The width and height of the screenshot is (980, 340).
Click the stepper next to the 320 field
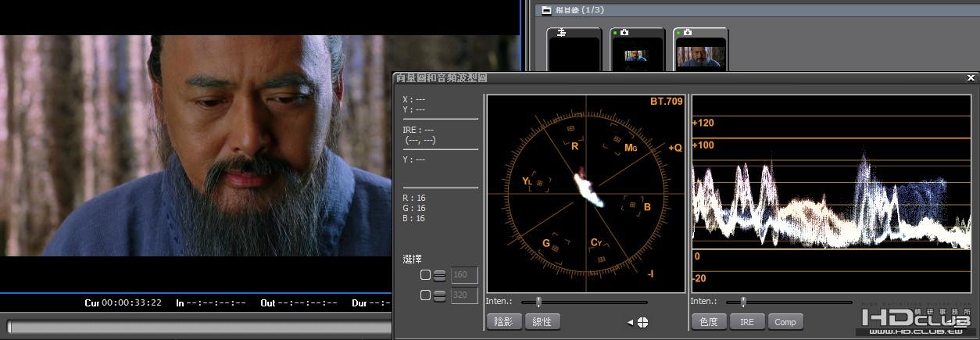(439, 295)
